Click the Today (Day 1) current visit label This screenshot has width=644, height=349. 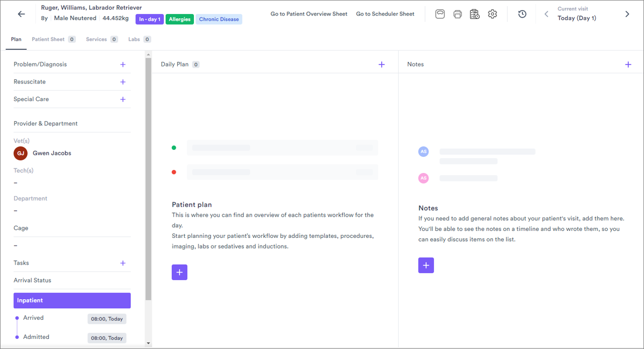(x=577, y=18)
